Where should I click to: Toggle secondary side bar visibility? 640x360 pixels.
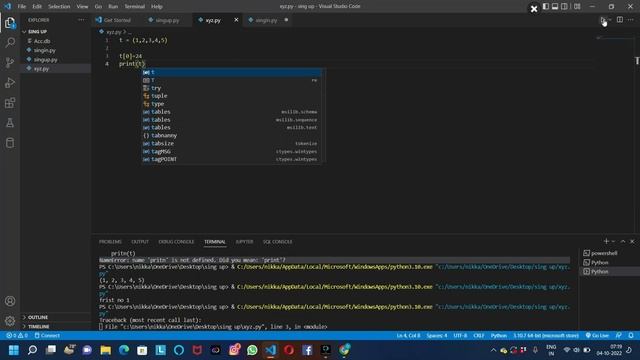(564, 7)
